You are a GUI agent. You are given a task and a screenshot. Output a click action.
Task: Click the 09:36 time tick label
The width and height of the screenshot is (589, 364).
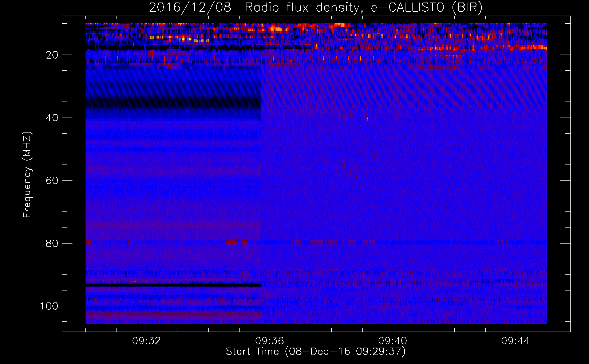click(x=270, y=341)
